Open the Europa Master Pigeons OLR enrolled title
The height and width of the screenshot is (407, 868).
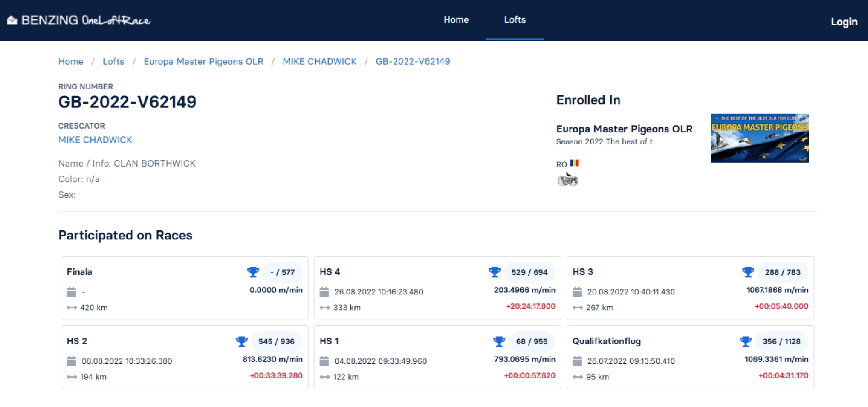tap(624, 129)
